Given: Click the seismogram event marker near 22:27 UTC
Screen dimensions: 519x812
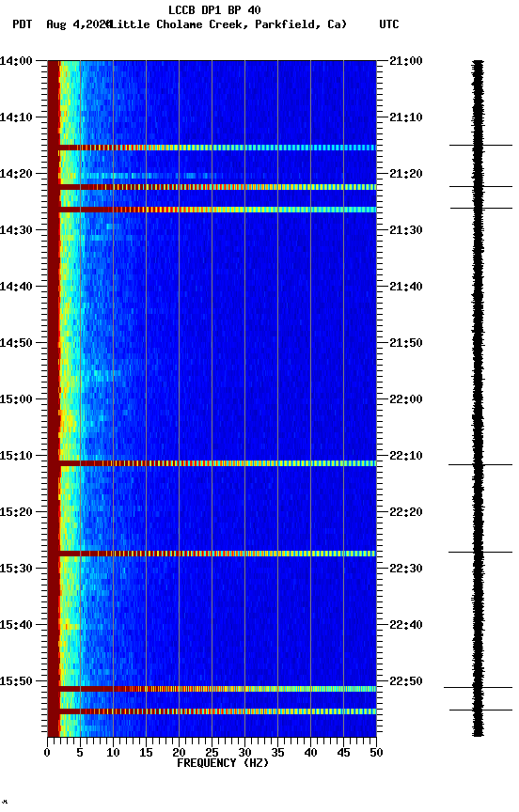Looking at the screenshot, I should [x=480, y=552].
